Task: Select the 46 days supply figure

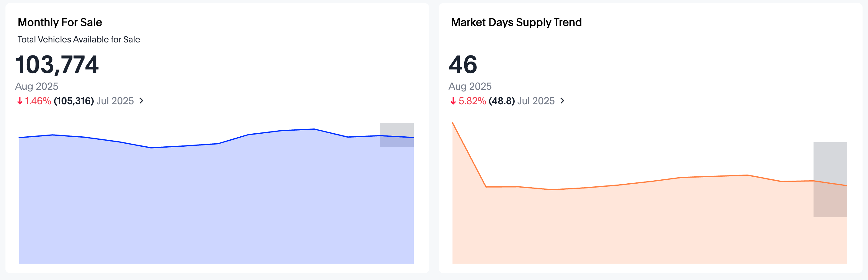Action: [x=463, y=64]
